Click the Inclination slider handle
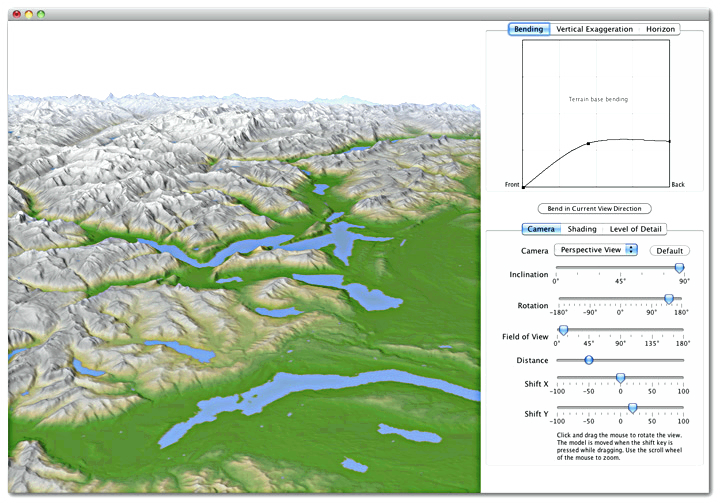This screenshot has height=503, width=720. [679, 268]
